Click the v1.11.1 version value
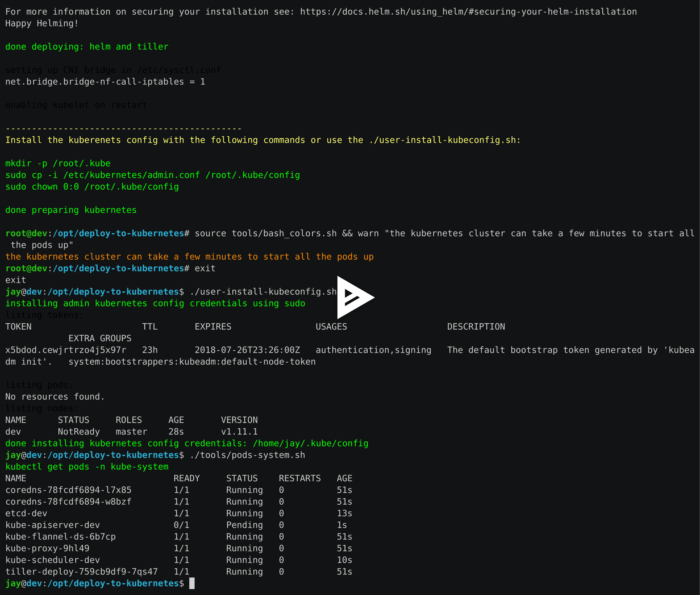This screenshot has height=595, width=700. (239, 432)
